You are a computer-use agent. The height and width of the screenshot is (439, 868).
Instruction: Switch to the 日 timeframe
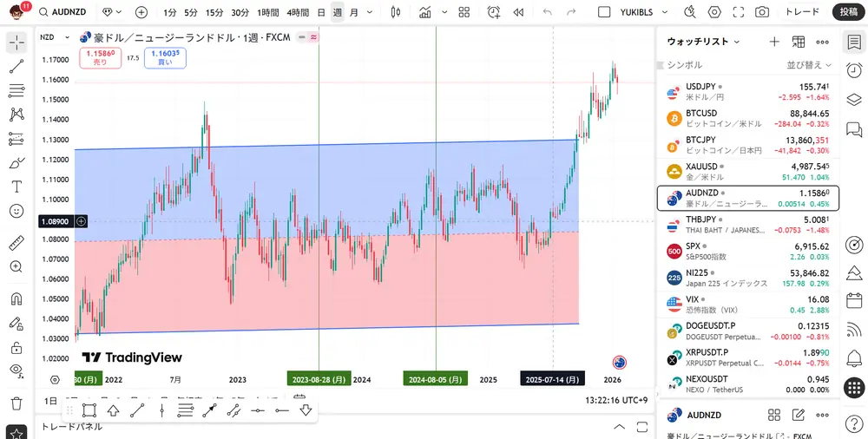321,12
